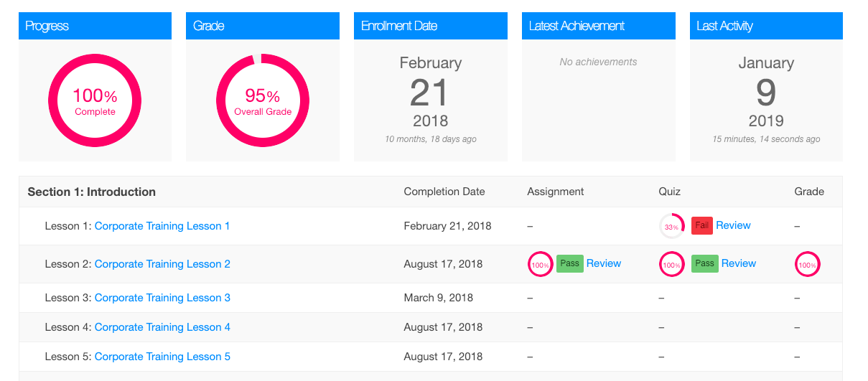Review the passed Lesson 2 quiz
Viewport: 868px width, 381px height.
tap(739, 263)
